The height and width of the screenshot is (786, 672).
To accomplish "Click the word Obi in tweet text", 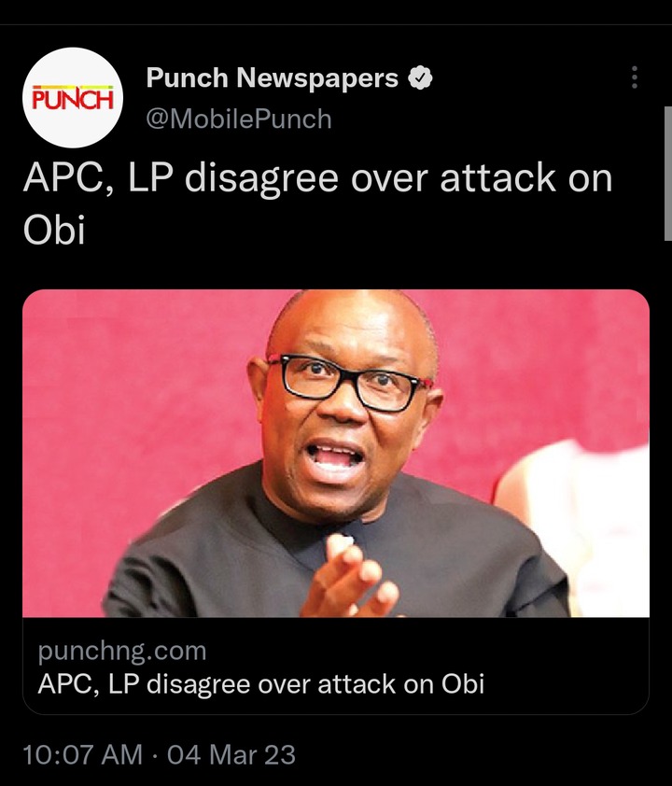I will (x=54, y=230).
